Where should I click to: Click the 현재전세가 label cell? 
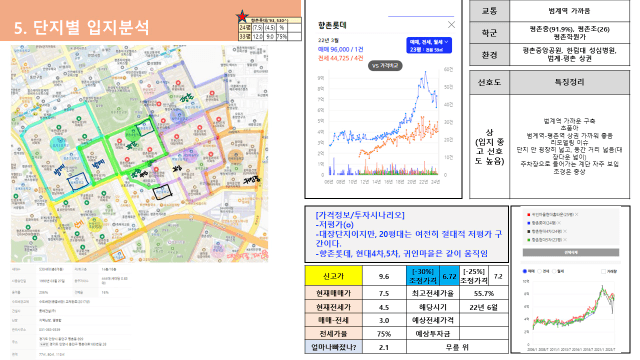click(333, 307)
